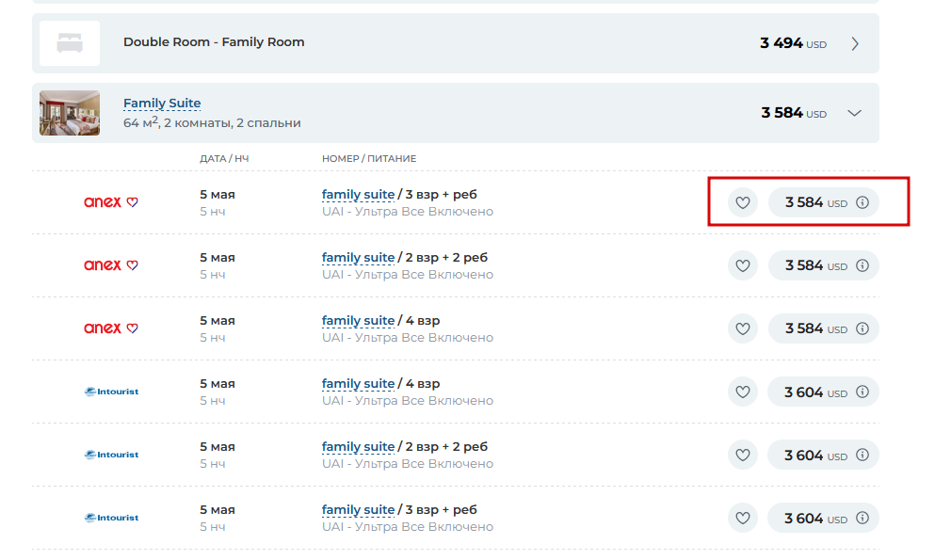Show info for anex 3 взр + реб price
Screen dimensions: 951x560
coord(862,202)
